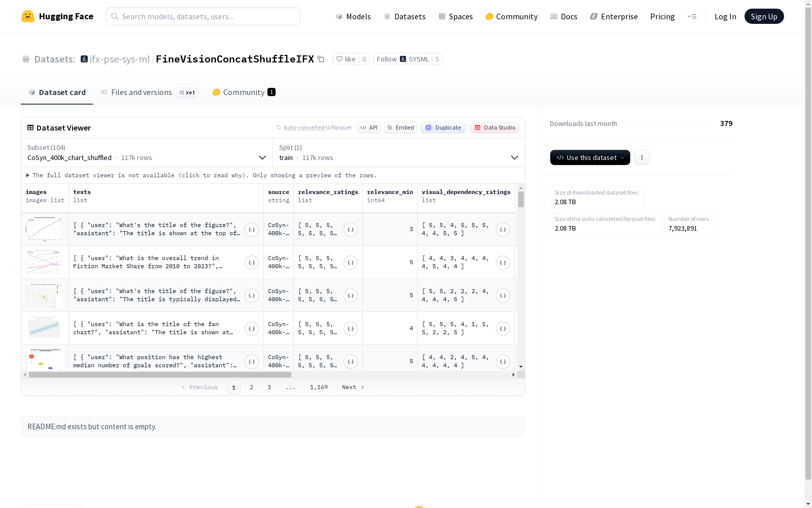Copy dataset name with the copy icon

tap(321, 59)
